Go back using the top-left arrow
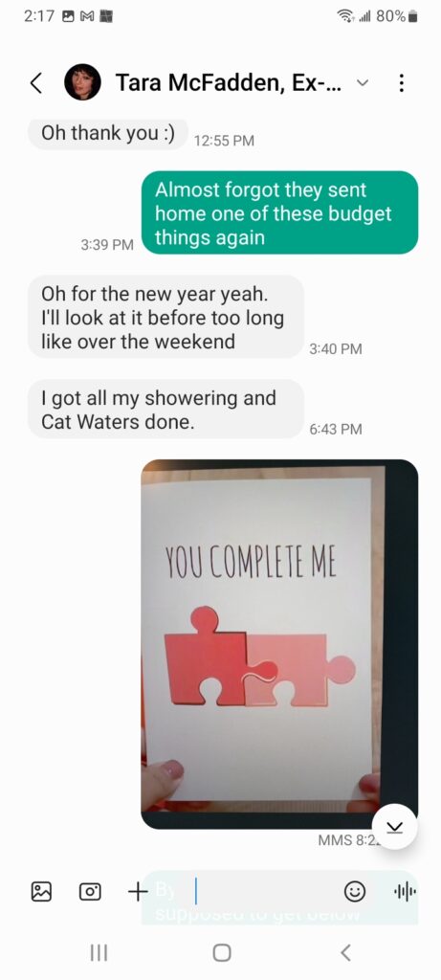Screen dimensions: 441x980 [x=37, y=82]
